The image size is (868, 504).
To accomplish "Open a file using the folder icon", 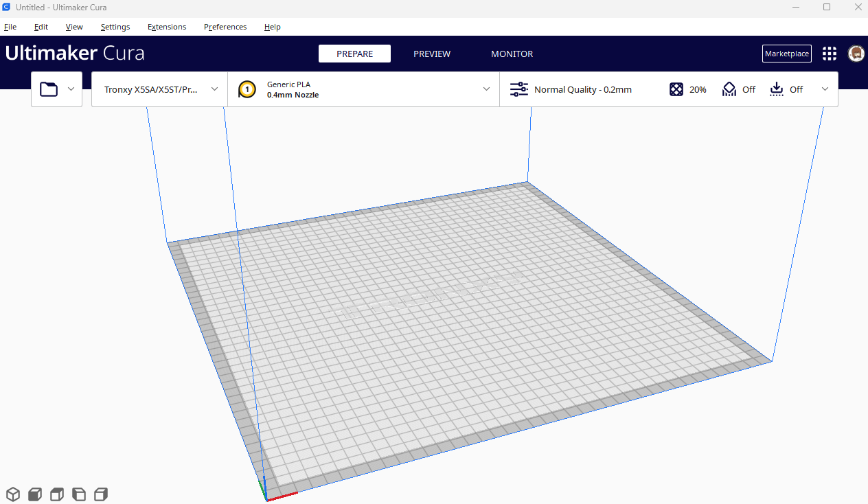I will pos(48,89).
